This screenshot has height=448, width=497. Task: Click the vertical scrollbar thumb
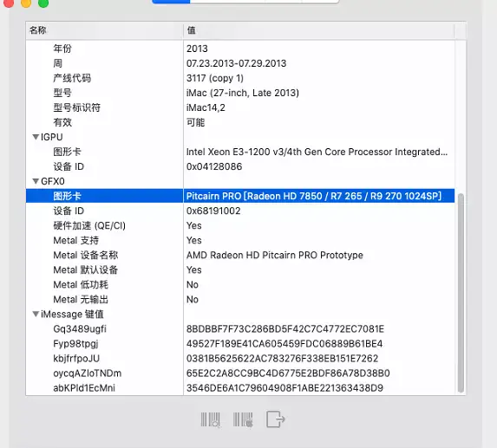461,293
